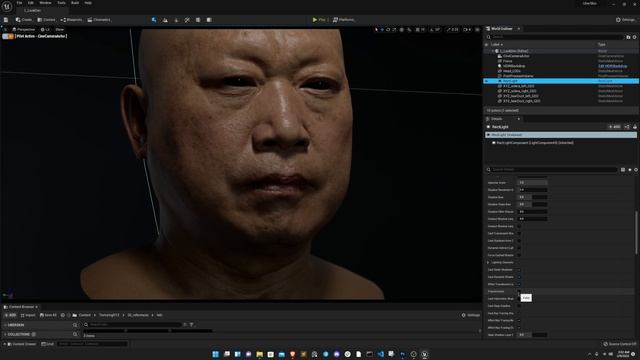Click the outliner new folder icon
Screen dimensions: 640x360
click(628, 37)
